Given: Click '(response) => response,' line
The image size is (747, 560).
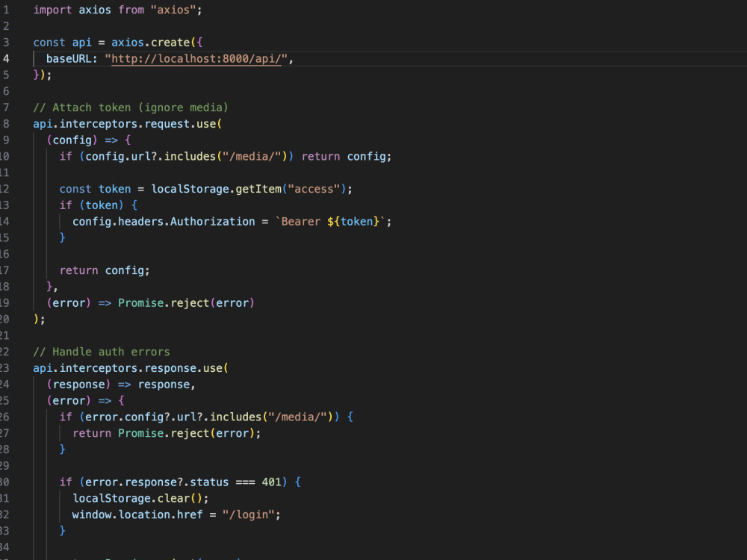Looking at the screenshot, I should (x=121, y=385).
